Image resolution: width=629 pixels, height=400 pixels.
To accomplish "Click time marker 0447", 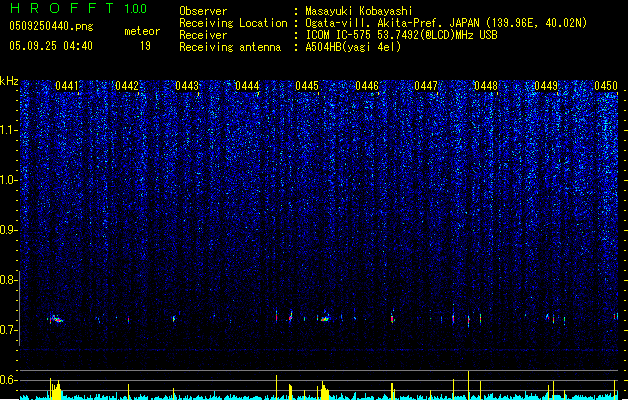I will point(426,86).
